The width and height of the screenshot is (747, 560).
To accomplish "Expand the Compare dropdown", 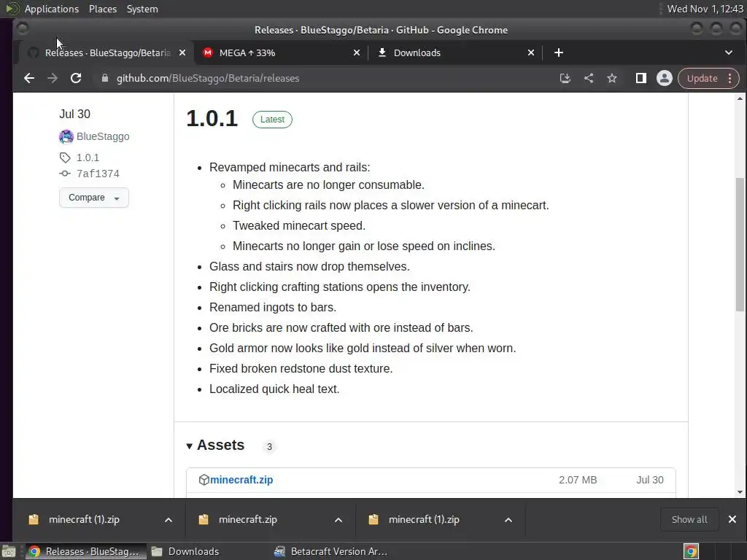I will coord(94,198).
